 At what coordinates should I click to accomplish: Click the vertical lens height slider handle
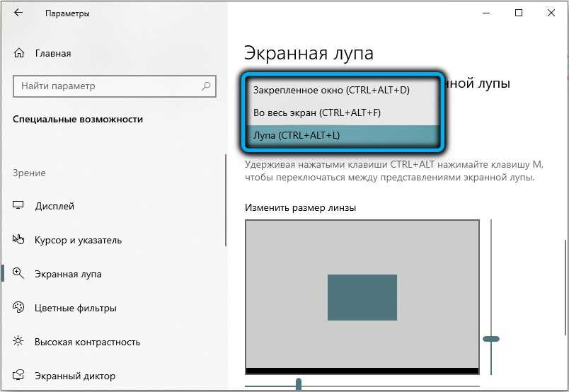(x=491, y=339)
